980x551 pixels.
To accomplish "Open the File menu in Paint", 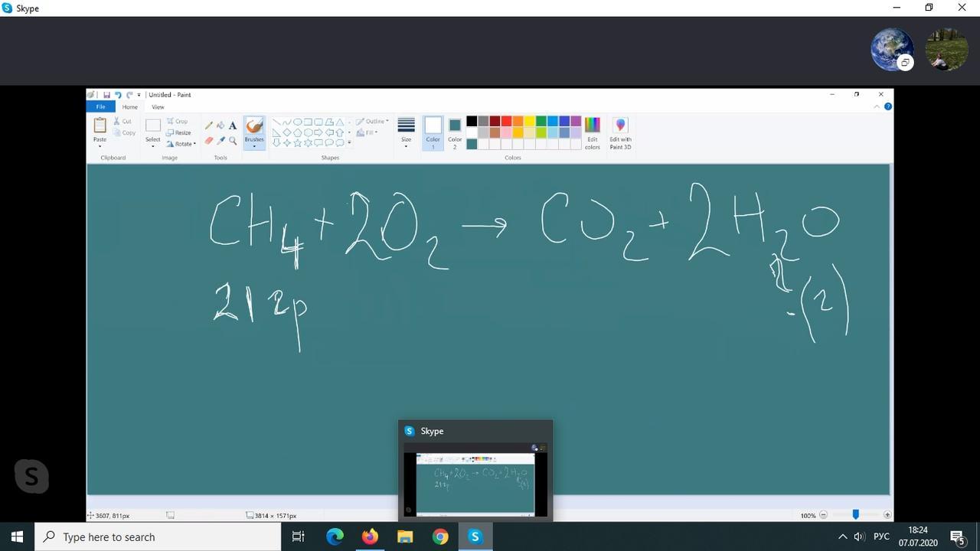I will pyautogui.click(x=100, y=106).
